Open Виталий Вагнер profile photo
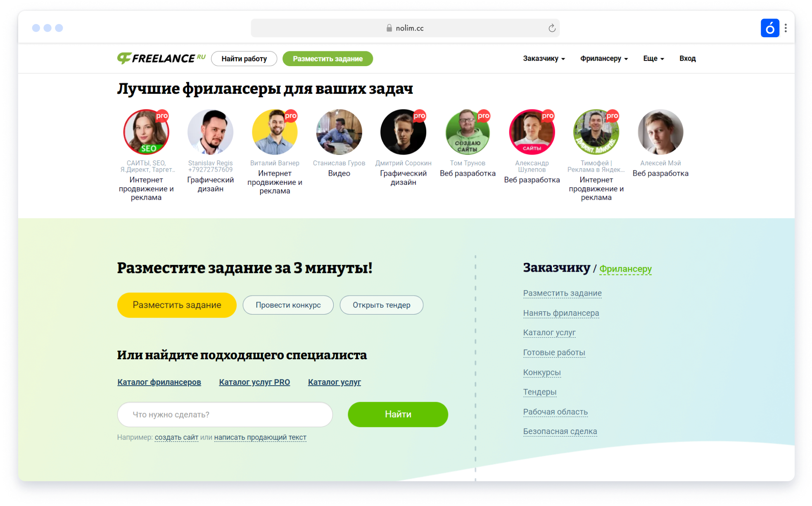 tap(275, 132)
